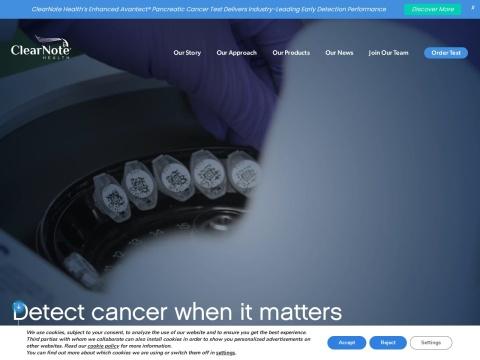Open the Join Our Team page

tap(388, 53)
